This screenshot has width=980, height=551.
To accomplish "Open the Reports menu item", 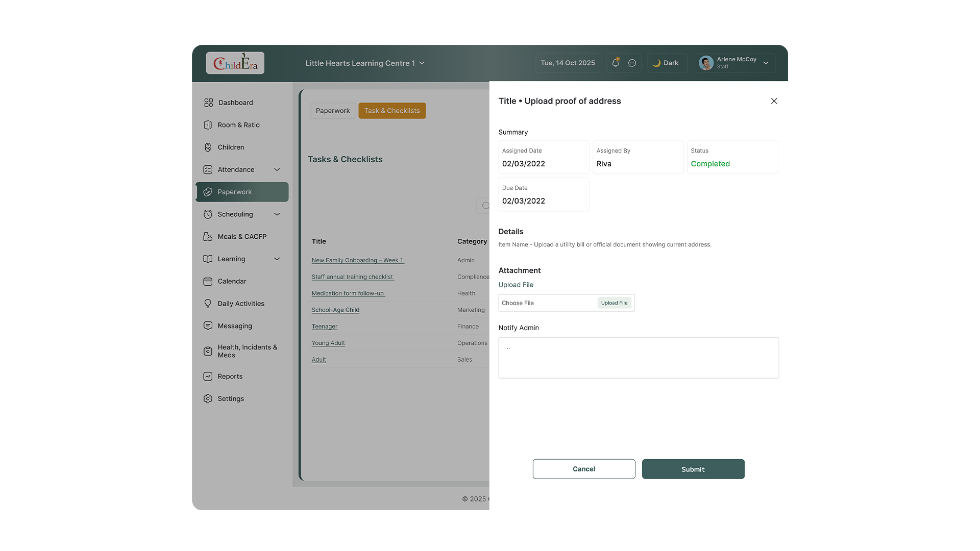I will point(242,377).
